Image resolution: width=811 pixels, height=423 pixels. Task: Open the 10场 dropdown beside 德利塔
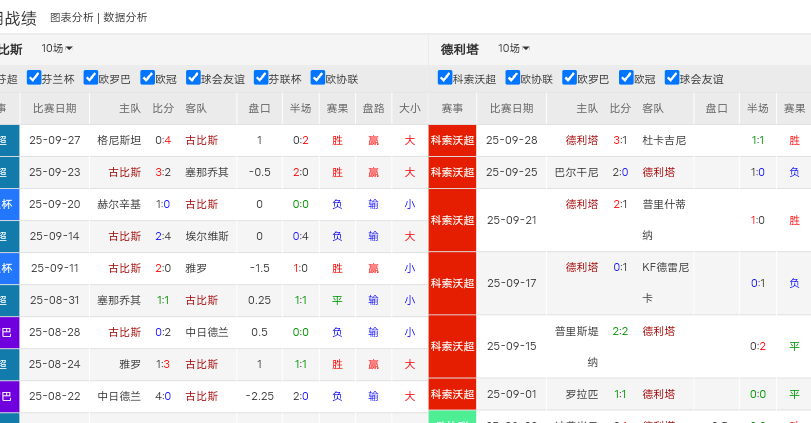pos(513,48)
